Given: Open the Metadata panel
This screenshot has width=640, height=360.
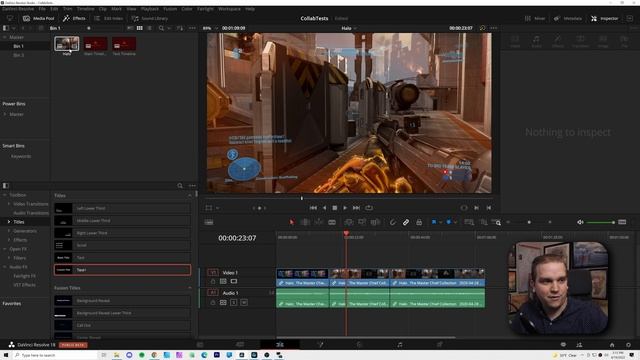Looking at the screenshot, I should click(x=568, y=18).
